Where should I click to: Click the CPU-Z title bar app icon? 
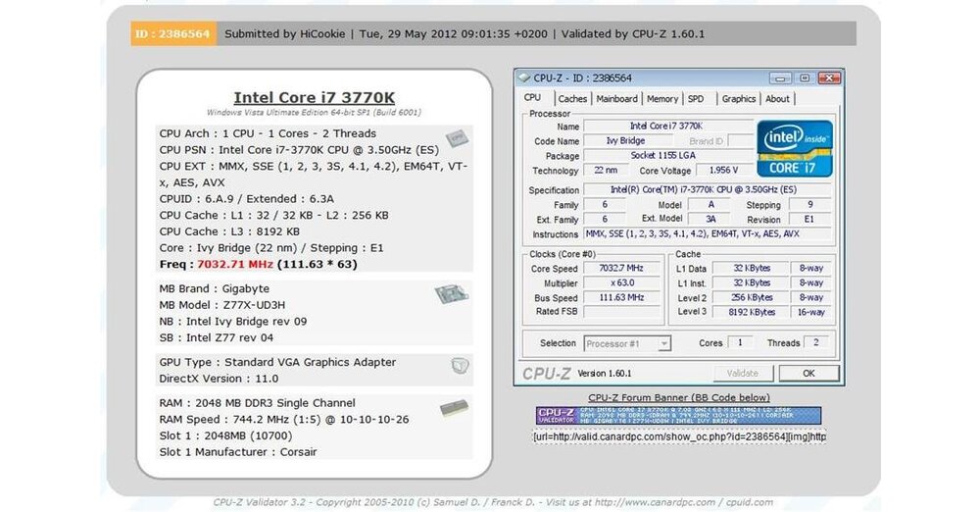click(523, 78)
